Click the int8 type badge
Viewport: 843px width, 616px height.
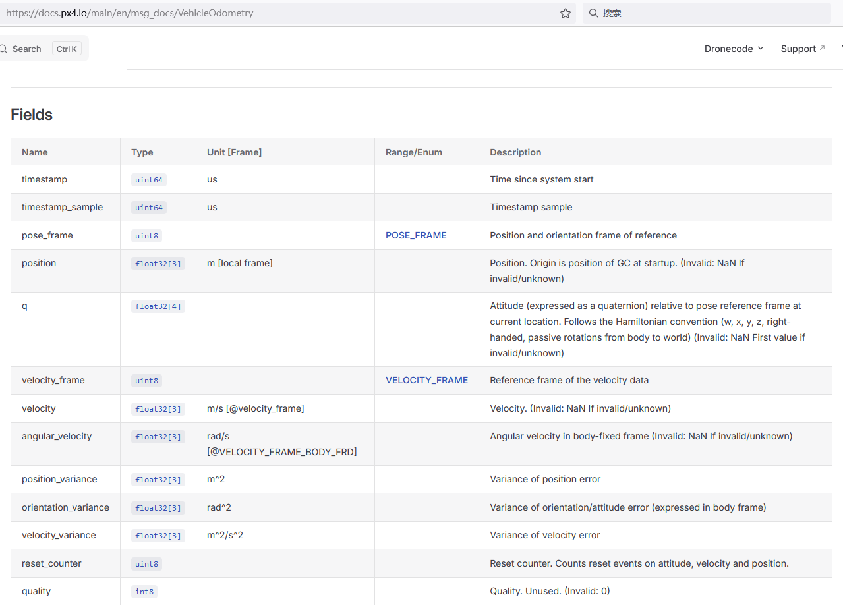click(144, 592)
